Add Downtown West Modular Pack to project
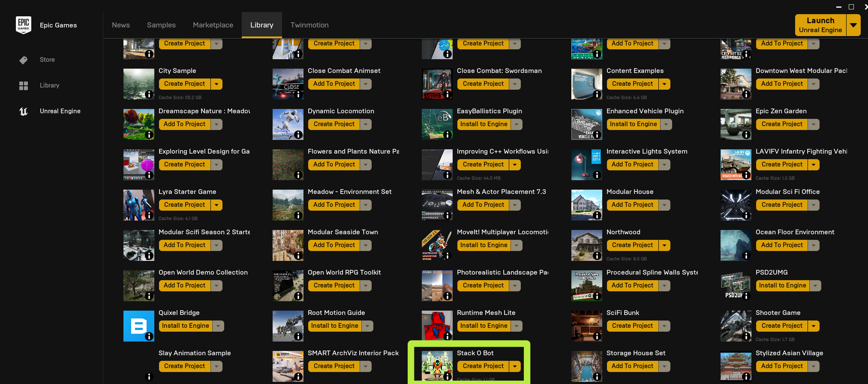The image size is (868, 384). click(782, 84)
